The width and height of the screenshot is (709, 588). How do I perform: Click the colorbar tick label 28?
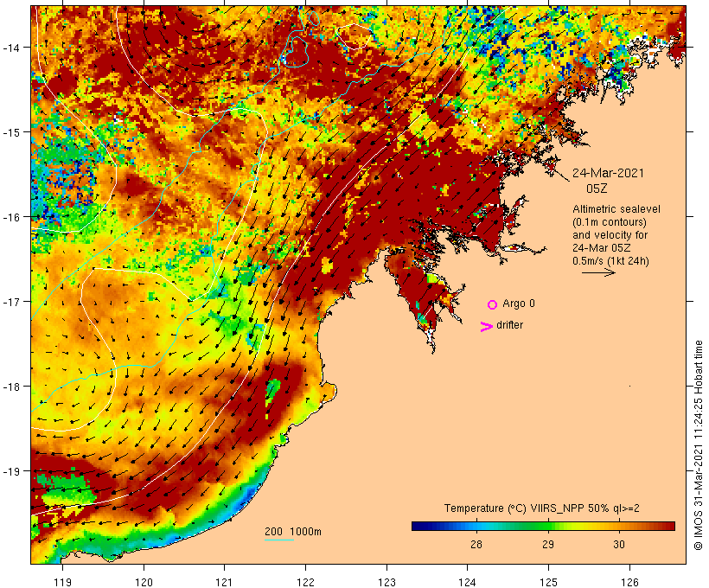476,544
